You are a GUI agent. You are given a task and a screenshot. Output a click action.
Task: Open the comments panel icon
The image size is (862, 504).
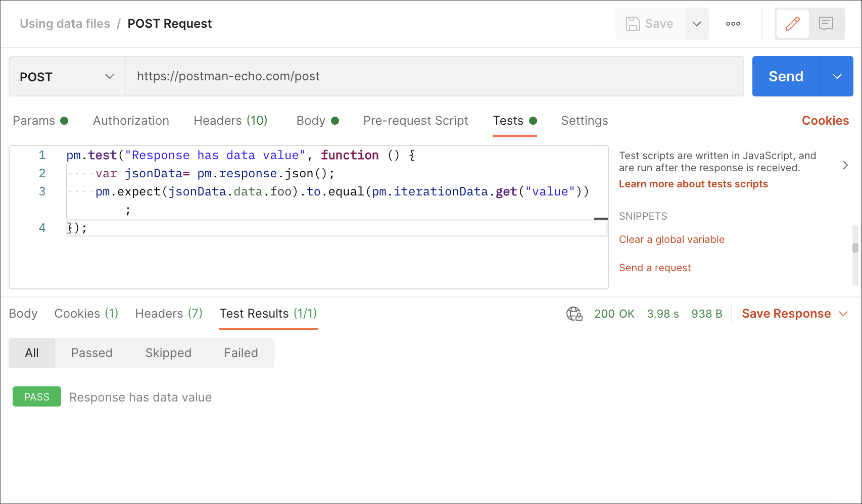coord(826,24)
